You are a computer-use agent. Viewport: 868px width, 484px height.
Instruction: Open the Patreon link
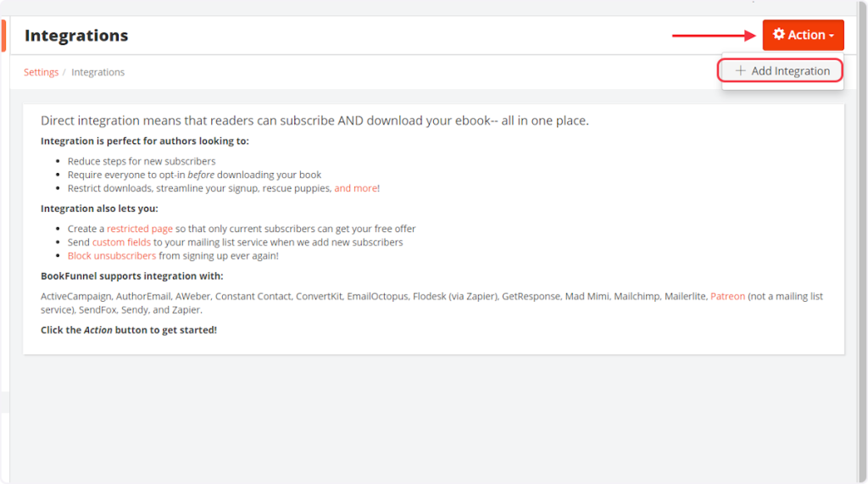[x=727, y=296]
